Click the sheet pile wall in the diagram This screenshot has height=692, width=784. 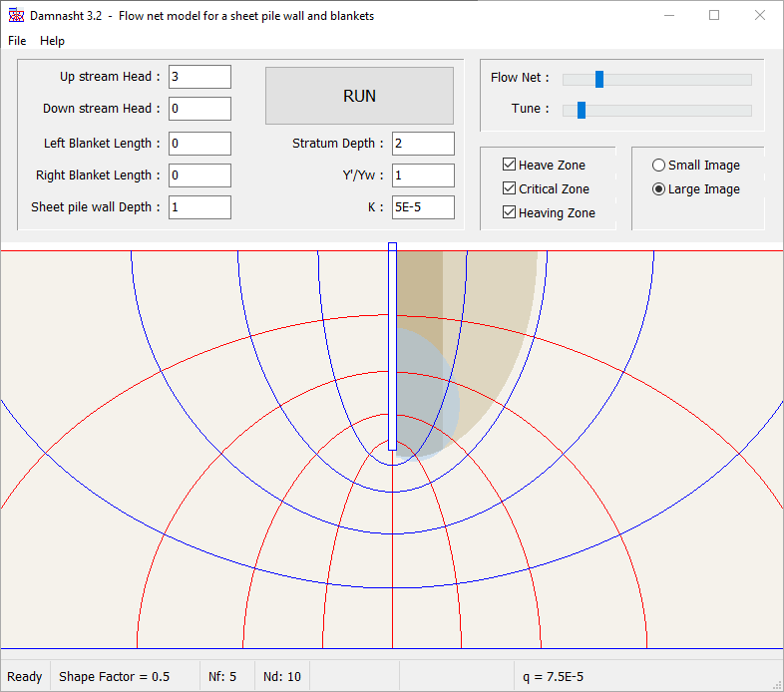[x=393, y=347]
